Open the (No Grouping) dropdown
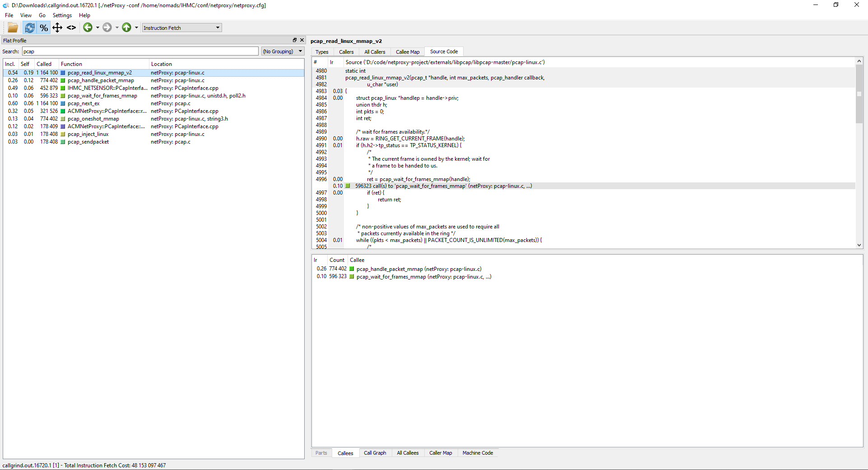868x470 pixels. point(283,51)
